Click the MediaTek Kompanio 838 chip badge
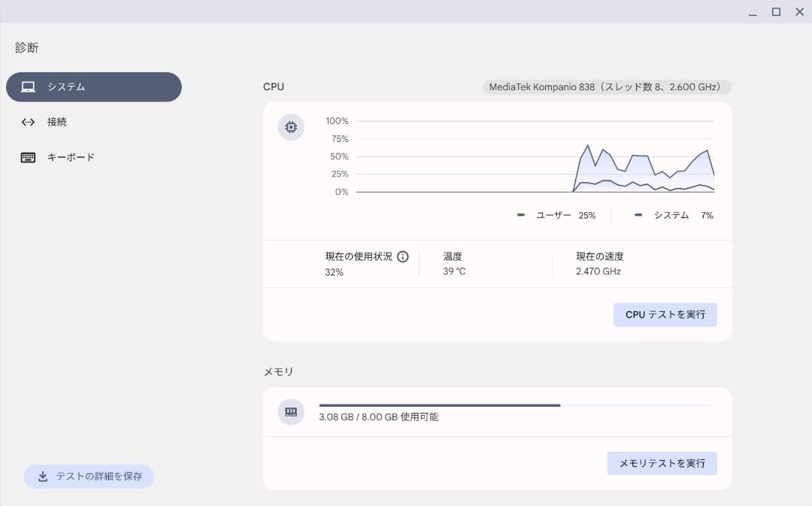The width and height of the screenshot is (812, 506). (x=606, y=86)
